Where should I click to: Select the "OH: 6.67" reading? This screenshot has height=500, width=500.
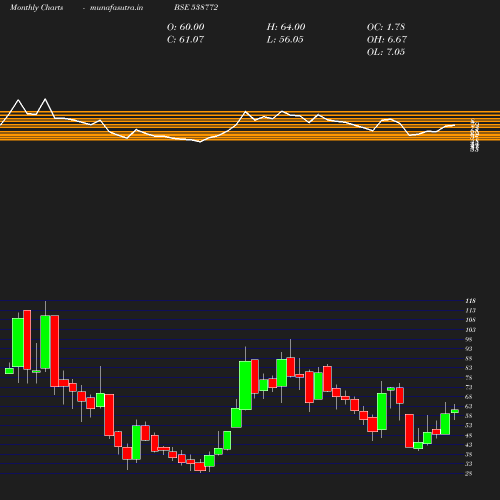387,39
